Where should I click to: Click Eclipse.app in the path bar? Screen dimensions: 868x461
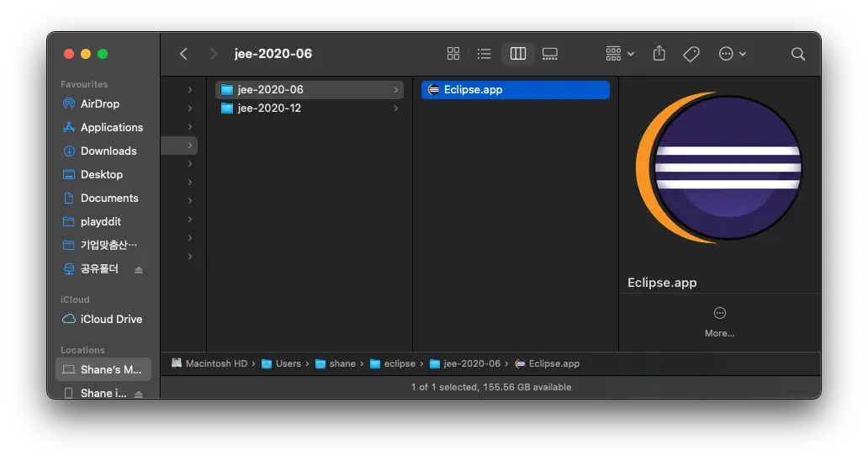pos(548,363)
